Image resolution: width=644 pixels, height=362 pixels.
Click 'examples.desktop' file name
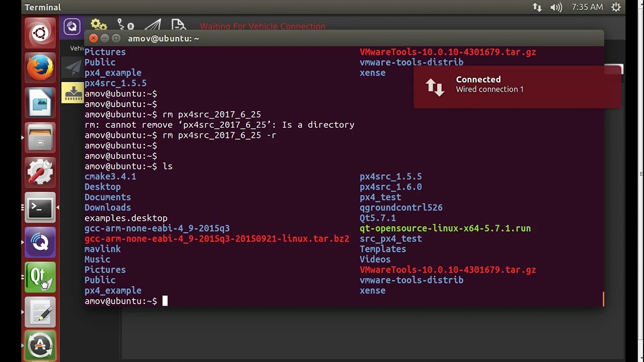click(x=126, y=218)
